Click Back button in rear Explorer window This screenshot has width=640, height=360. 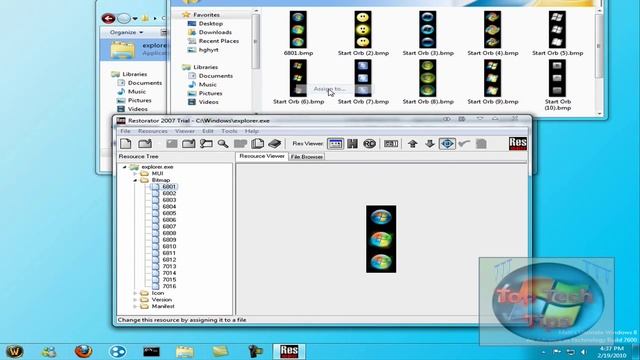108,18
